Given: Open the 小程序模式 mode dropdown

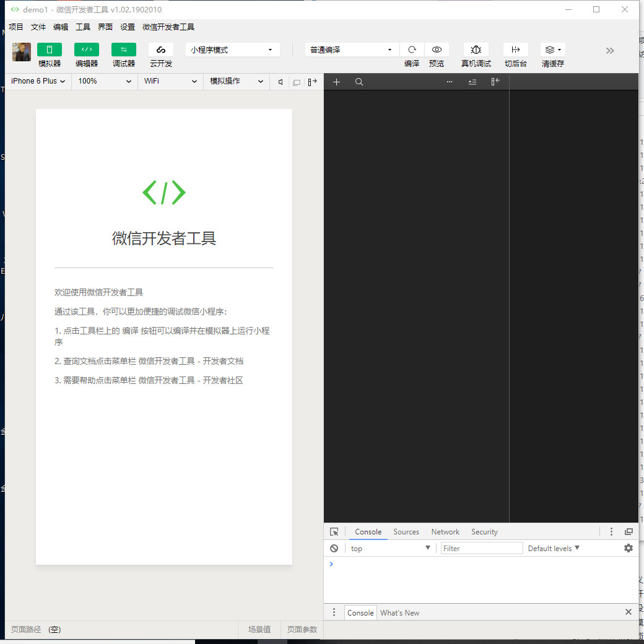Looking at the screenshot, I should pyautogui.click(x=232, y=50).
